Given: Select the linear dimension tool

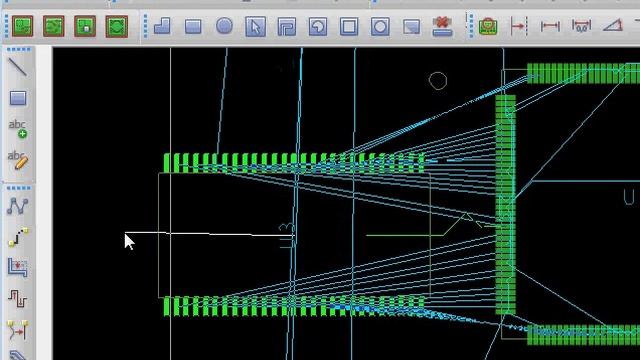Looking at the screenshot, I should tap(550, 27).
